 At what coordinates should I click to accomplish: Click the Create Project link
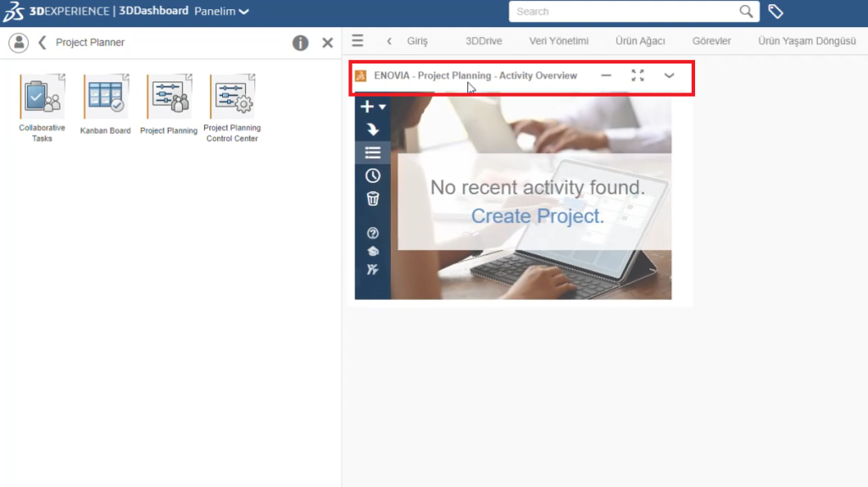pyautogui.click(x=537, y=216)
